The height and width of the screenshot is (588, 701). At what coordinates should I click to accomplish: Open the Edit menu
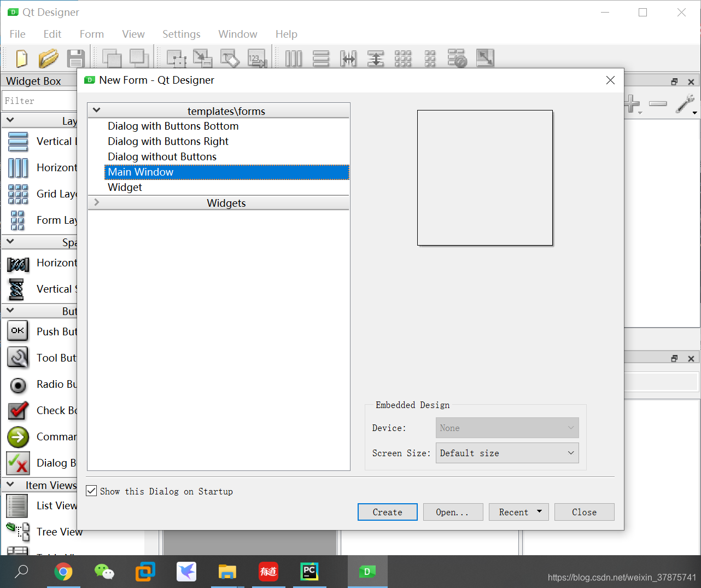pos(52,34)
